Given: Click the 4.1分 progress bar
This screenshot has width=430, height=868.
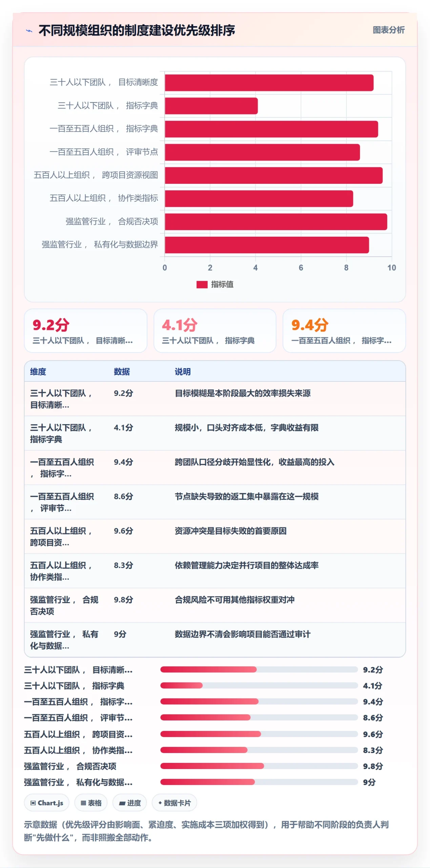Looking at the screenshot, I should tap(259, 685).
